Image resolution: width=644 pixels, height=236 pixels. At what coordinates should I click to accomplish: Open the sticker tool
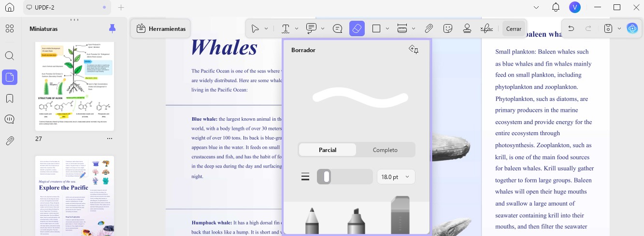(x=448, y=29)
